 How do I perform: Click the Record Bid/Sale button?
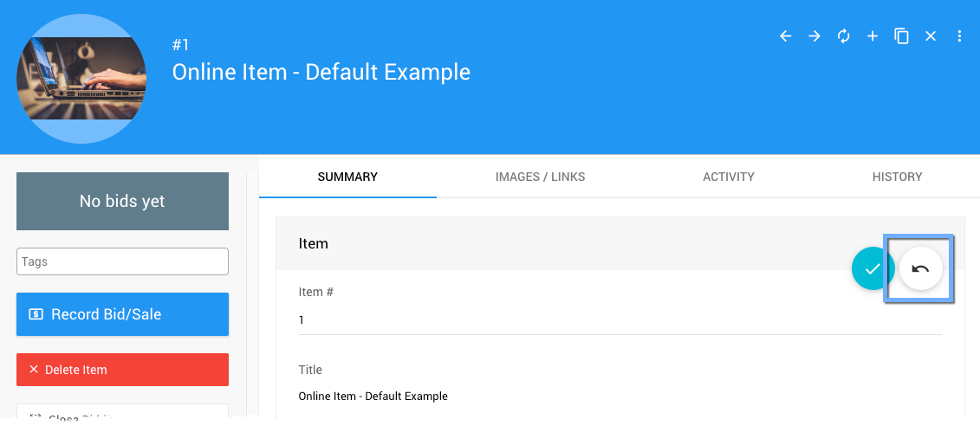pos(122,314)
